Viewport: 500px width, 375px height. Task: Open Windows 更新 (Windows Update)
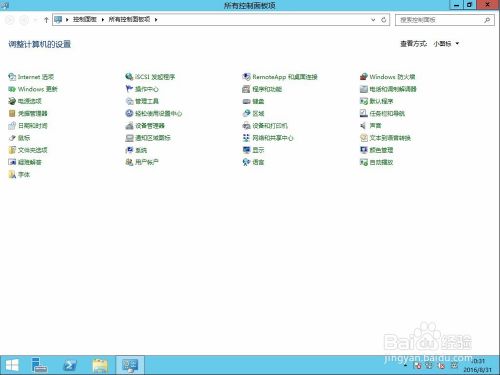33,89
